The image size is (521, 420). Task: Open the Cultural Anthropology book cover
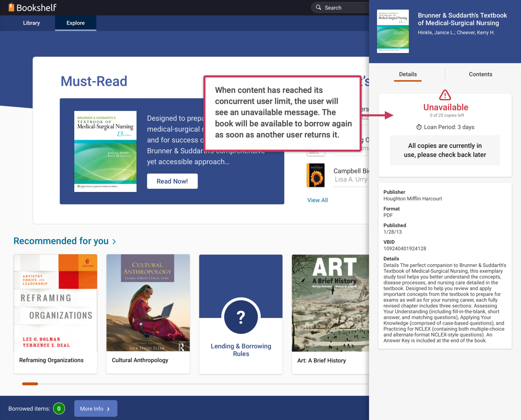click(x=148, y=303)
